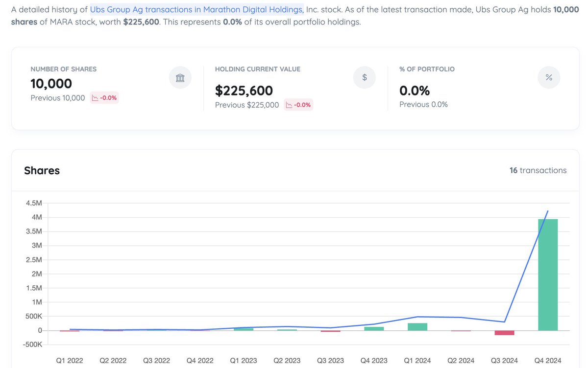Click the Q2 2024 axis label
This screenshot has height=368, width=588.
(x=461, y=361)
